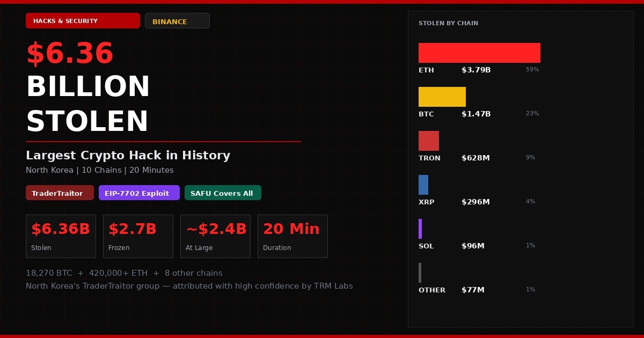Image resolution: width=644 pixels, height=338 pixels.
Task: Click the XRP chain label
Action: [x=427, y=202]
